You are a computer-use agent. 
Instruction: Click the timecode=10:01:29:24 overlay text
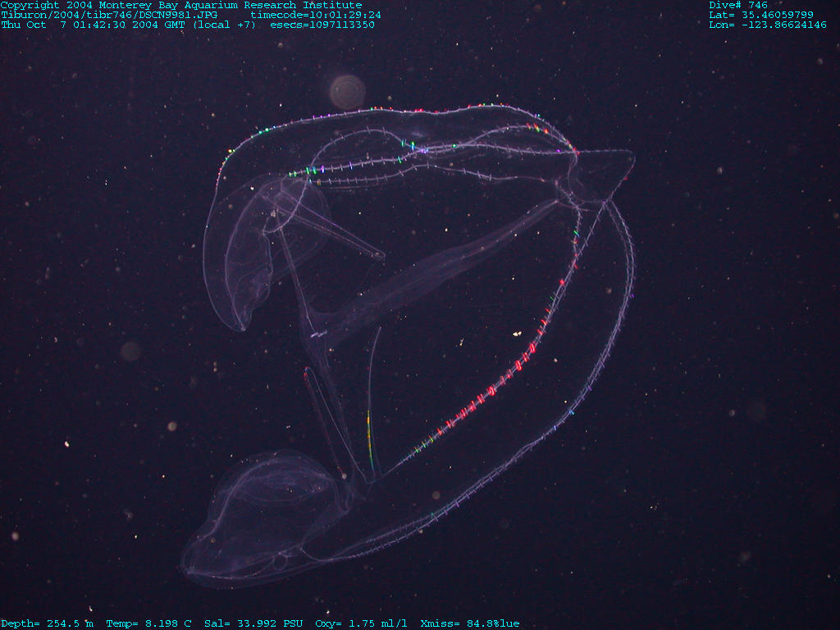click(x=316, y=15)
